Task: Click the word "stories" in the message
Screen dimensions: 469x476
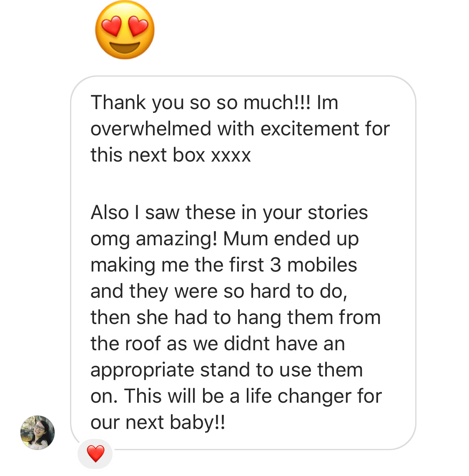Action: (x=338, y=212)
